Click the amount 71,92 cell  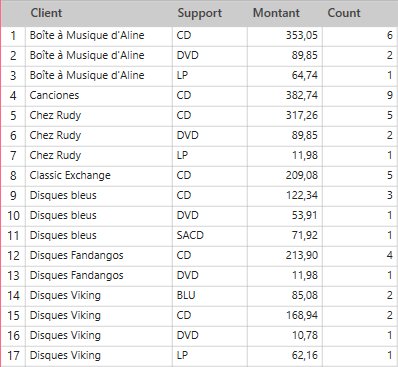click(x=285, y=236)
